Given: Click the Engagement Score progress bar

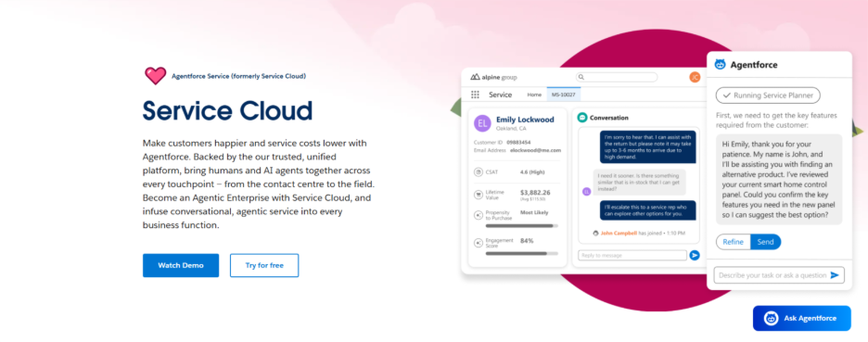Looking at the screenshot, I should tap(521, 253).
